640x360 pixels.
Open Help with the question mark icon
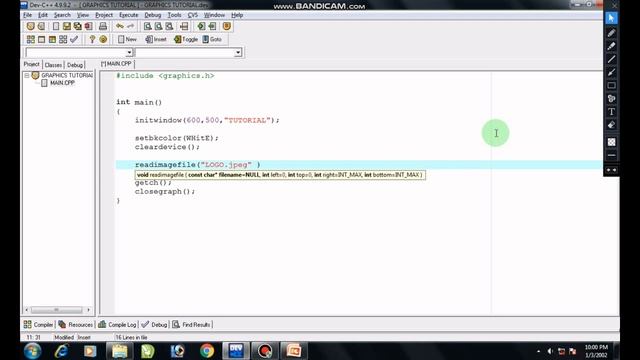click(92, 40)
